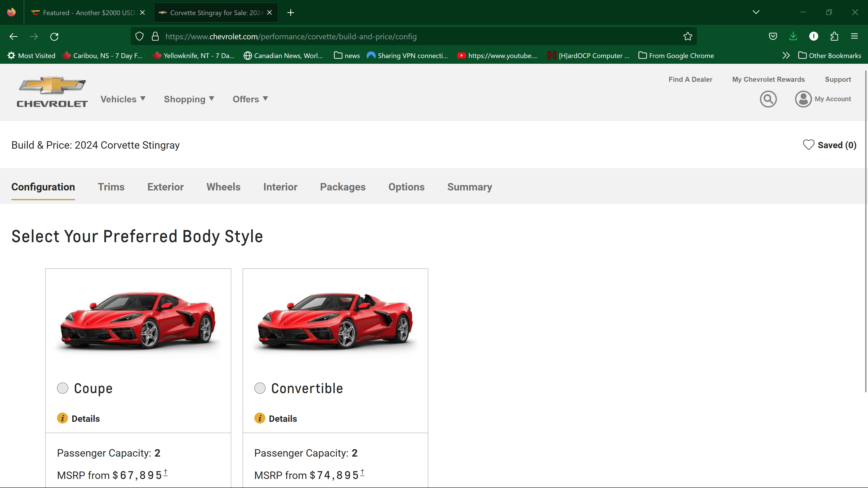The width and height of the screenshot is (868, 488).
Task: Switch to the Exterior tab
Action: [x=165, y=187]
